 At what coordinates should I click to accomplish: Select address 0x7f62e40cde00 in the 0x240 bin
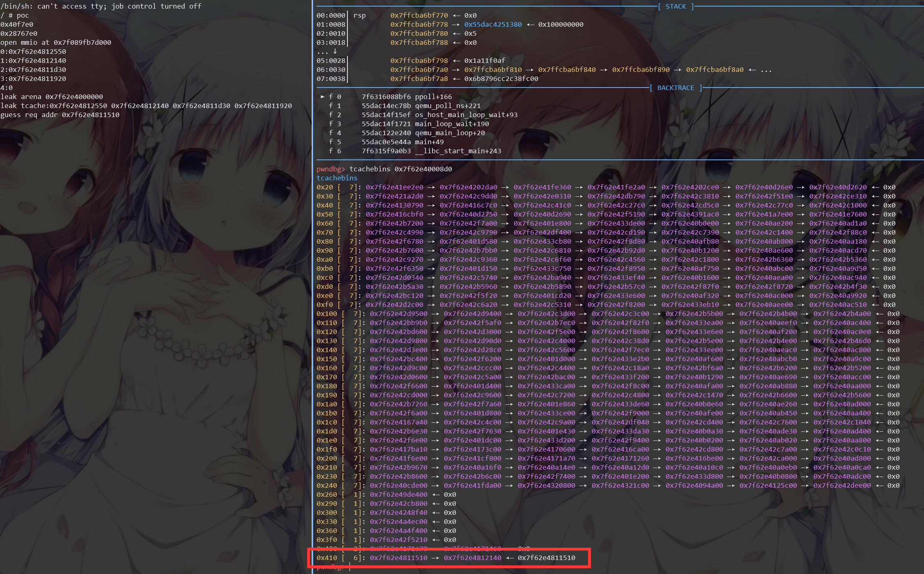[x=399, y=485]
